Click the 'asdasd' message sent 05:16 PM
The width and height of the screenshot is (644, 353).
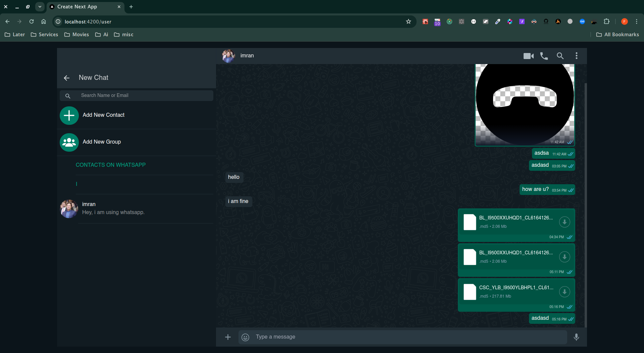click(x=552, y=318)
